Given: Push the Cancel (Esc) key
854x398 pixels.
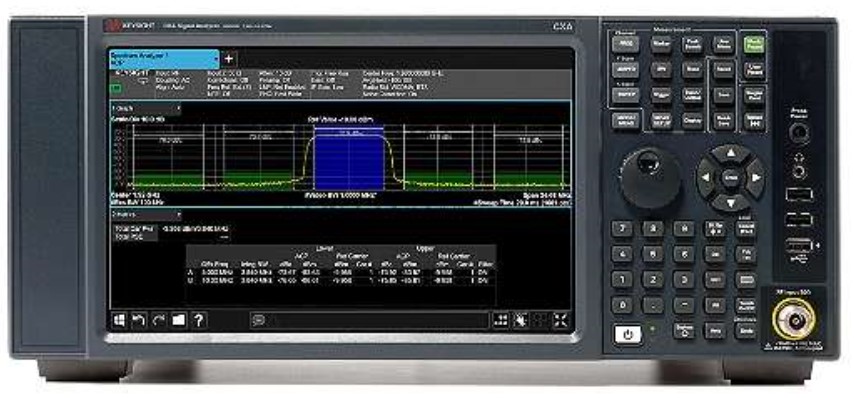Looking at the screenshot, I should (x=746, y=229).
